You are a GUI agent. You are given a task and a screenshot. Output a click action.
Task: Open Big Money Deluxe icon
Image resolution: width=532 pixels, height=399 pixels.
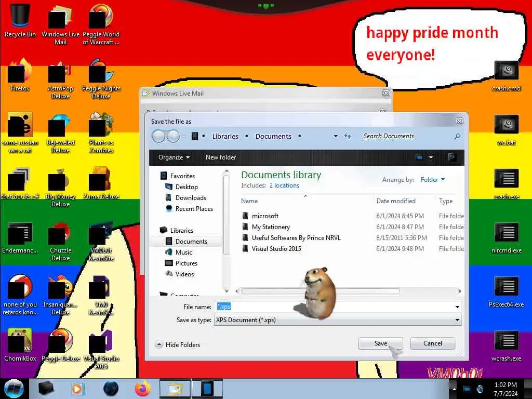click(60, 187)
